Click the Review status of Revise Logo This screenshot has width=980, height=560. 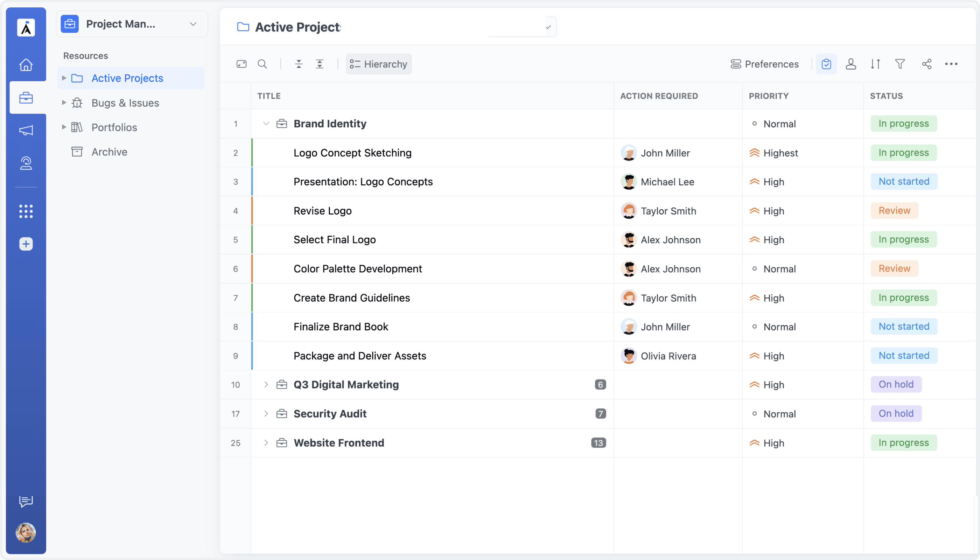(x=894, y=211)
